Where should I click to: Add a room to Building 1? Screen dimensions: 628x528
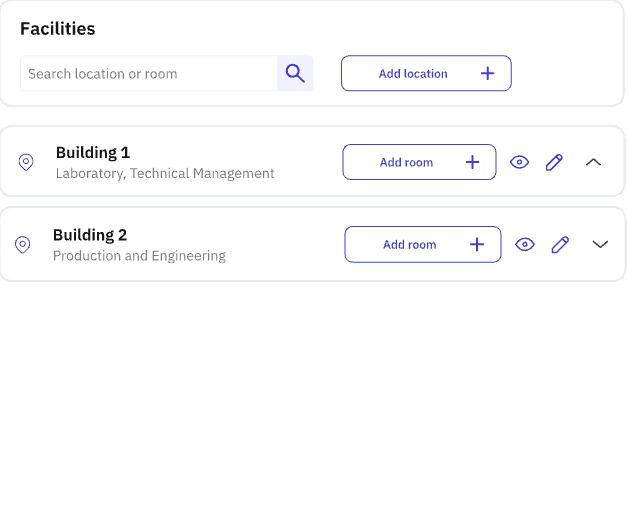[419, 162]
